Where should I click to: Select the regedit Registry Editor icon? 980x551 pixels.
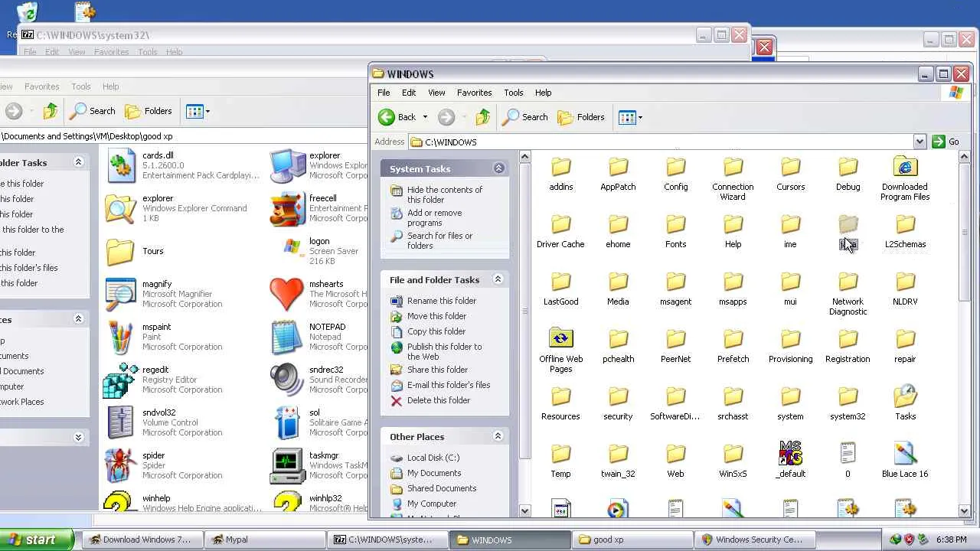coord(121,380)
